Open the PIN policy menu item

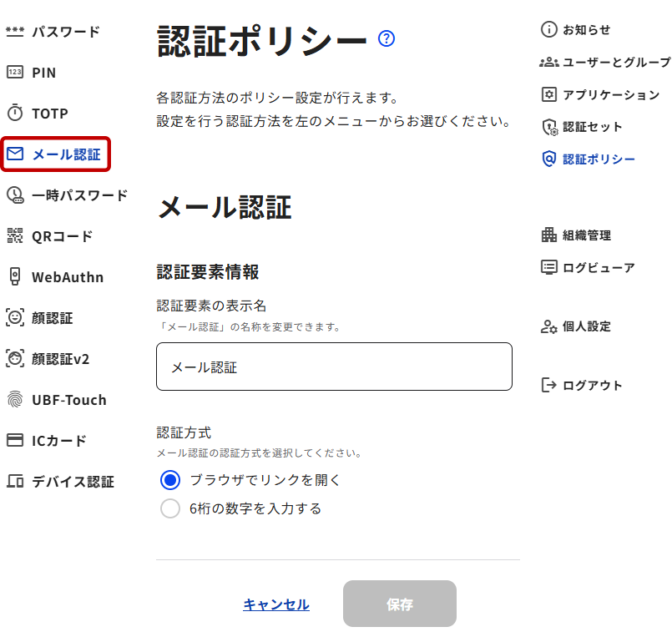point(43,73)
